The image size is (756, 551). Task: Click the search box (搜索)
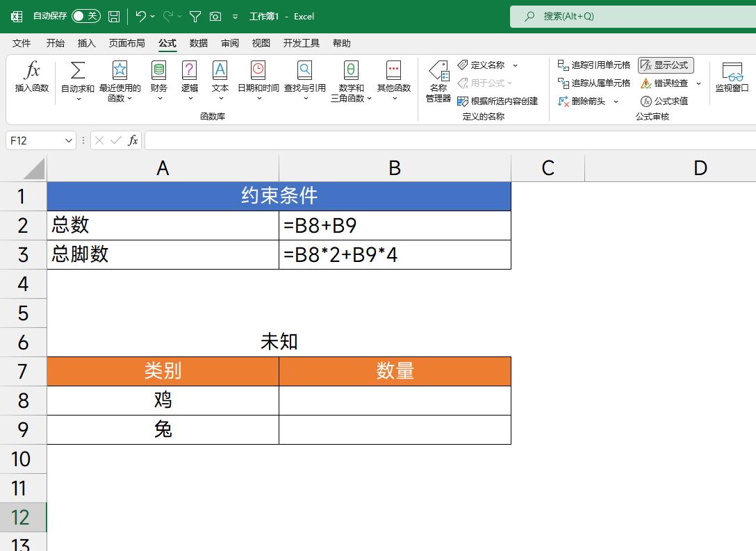click(632, 17)
